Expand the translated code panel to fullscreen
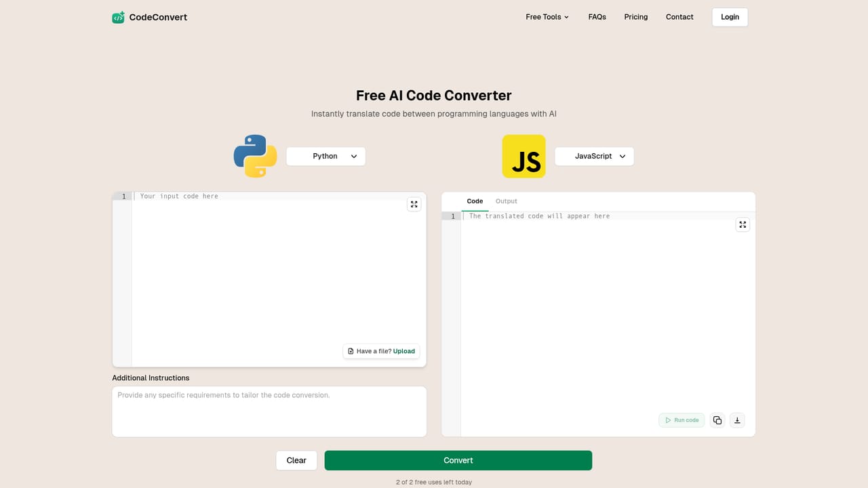The height and width of the screenshot is (488, 868). 743,224
